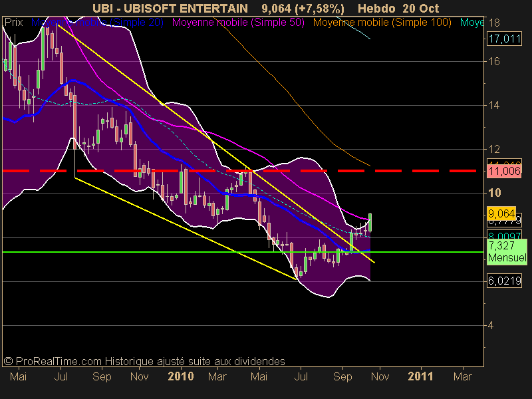Click the red '11,006' price label
Screen dimensions: 532x399
pyautogui.click(x=504, y=171)
